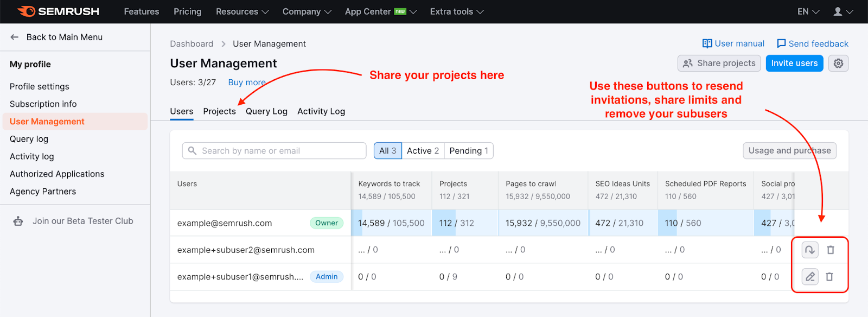
Task: Click the settings gear icon
Action: [x=838, y=64]
